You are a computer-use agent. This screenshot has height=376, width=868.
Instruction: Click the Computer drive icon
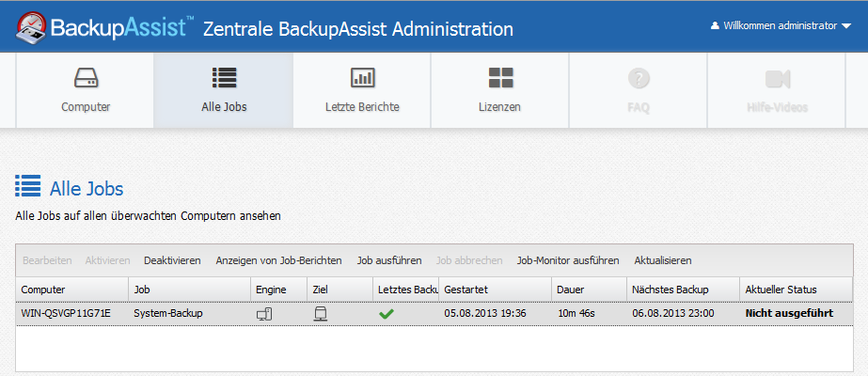[86, 78]
